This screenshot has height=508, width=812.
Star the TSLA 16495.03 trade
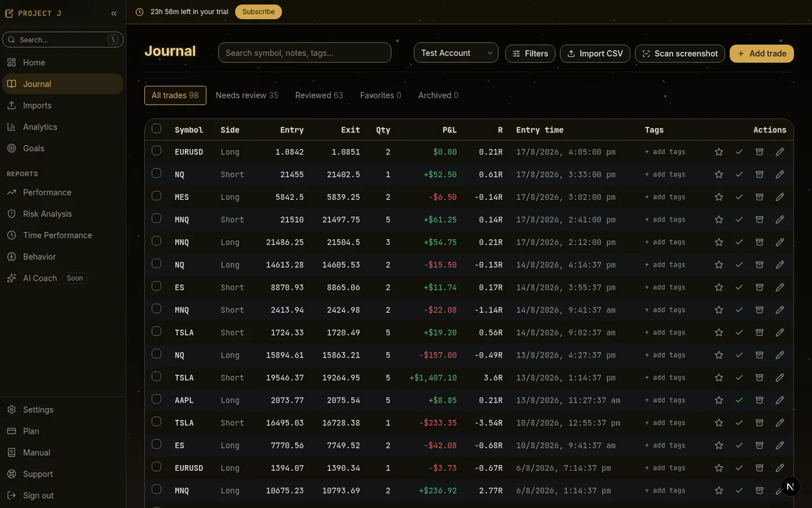(719, 424)
